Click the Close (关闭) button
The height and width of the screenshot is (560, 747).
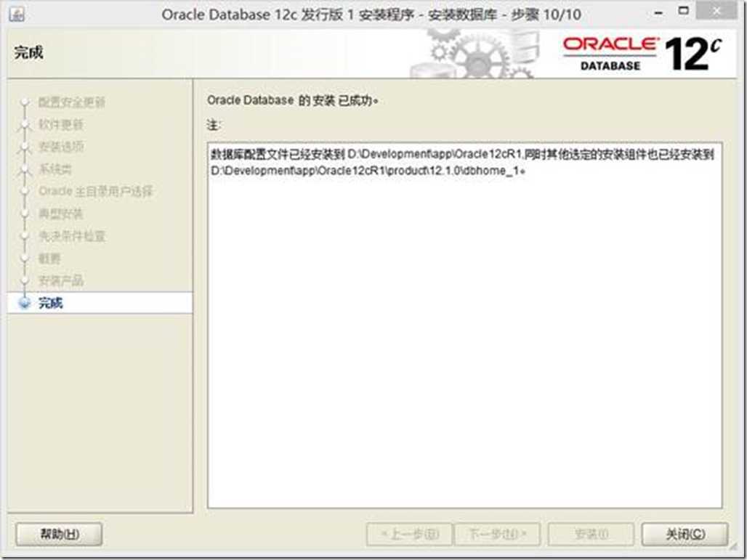[x=685, y=534]
